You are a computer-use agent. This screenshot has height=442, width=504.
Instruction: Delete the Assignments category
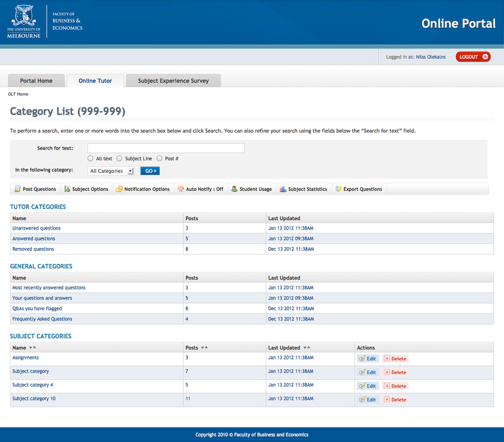[x=395, y=359]
